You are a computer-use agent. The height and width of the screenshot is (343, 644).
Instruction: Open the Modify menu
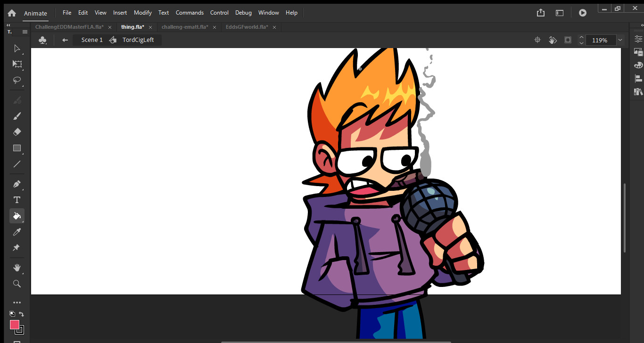[142, 13]
